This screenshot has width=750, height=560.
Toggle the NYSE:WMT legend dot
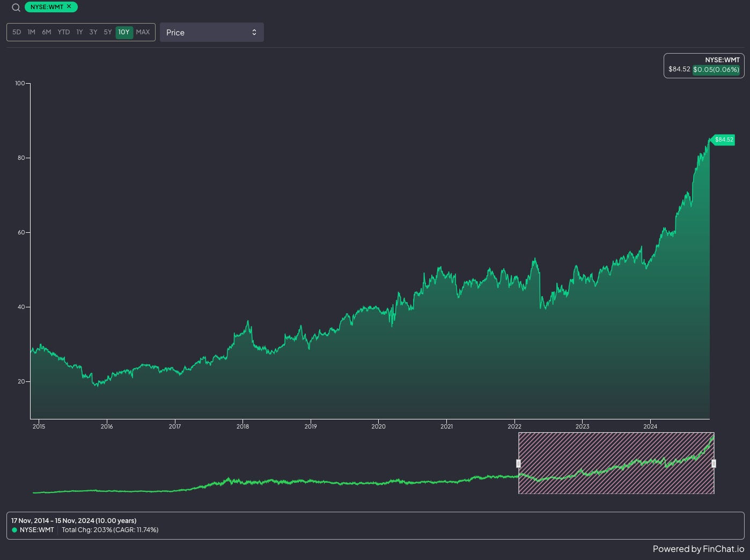click(x=14, y=530)
